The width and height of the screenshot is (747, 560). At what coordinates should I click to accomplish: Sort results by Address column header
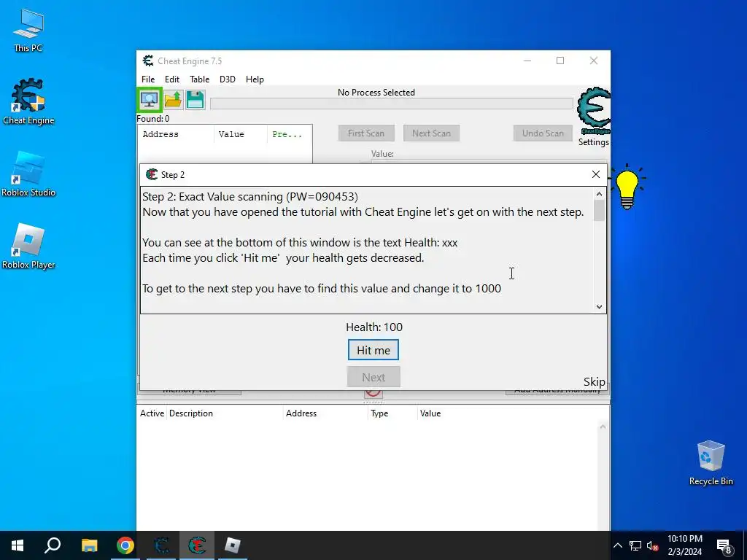click(177, 134)
